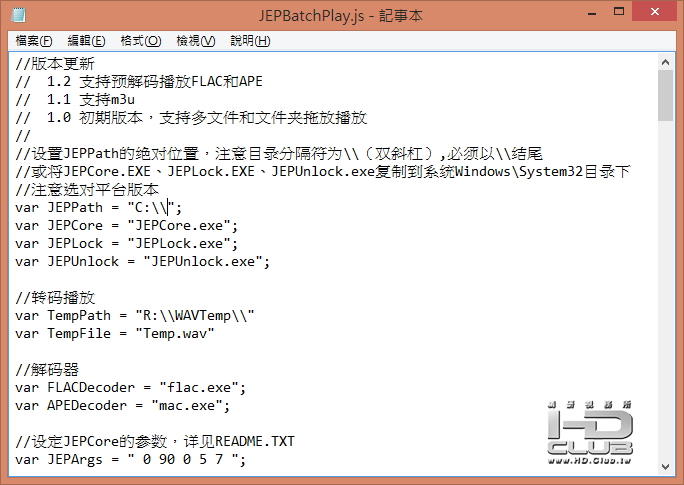This screenshot has height=485, width=684.
Task: Click the comment mentioning README.TXT
Action: tap(155, 441)
